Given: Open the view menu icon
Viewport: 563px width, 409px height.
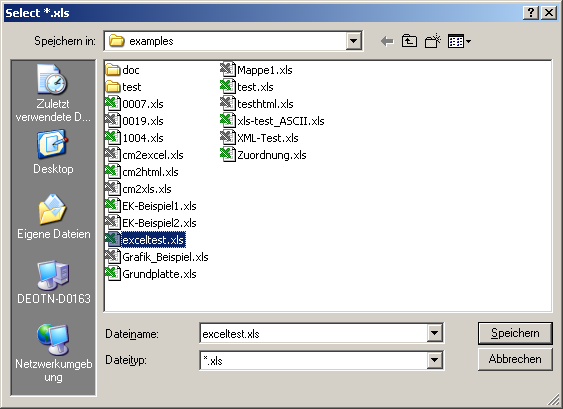Looking at the screenshot, I should (x=459, y=41).
